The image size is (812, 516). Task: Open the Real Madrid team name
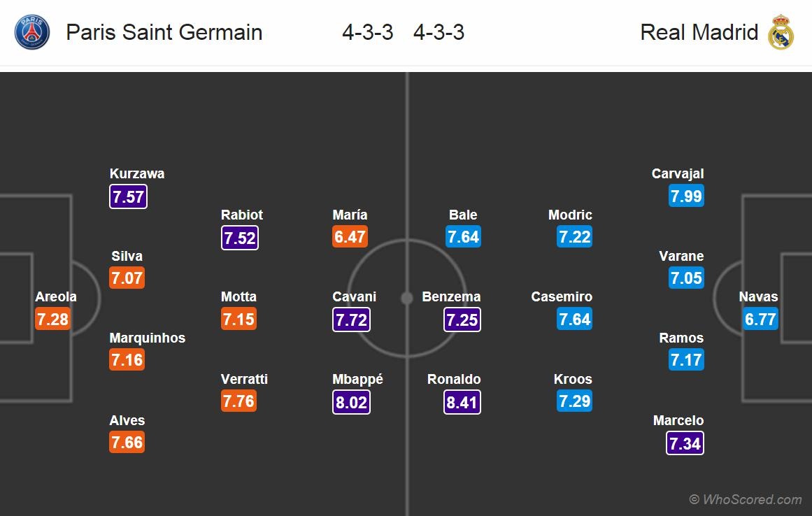click(x=699, y=32)
